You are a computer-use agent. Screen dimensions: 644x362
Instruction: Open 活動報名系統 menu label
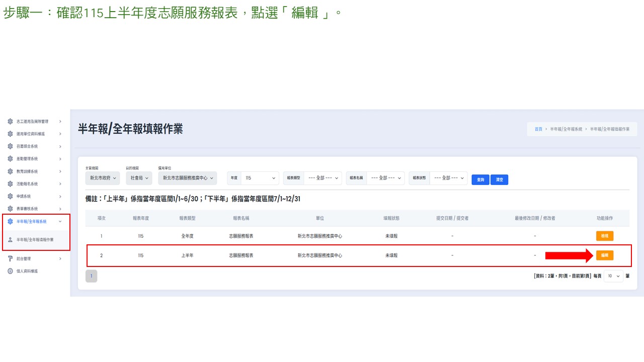(27, 184)
